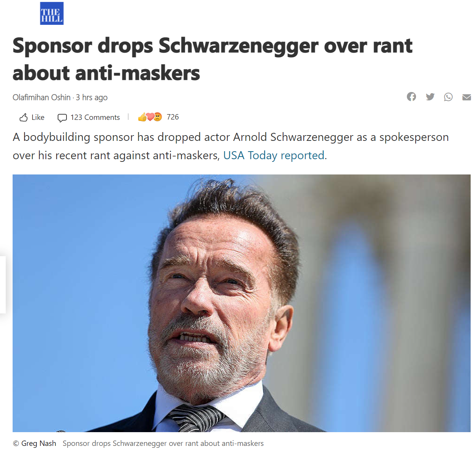Image resolution: width=476 pixels, height=452 pixels.
Task: Open the 123 Comments section
Action: coord(95,117)
